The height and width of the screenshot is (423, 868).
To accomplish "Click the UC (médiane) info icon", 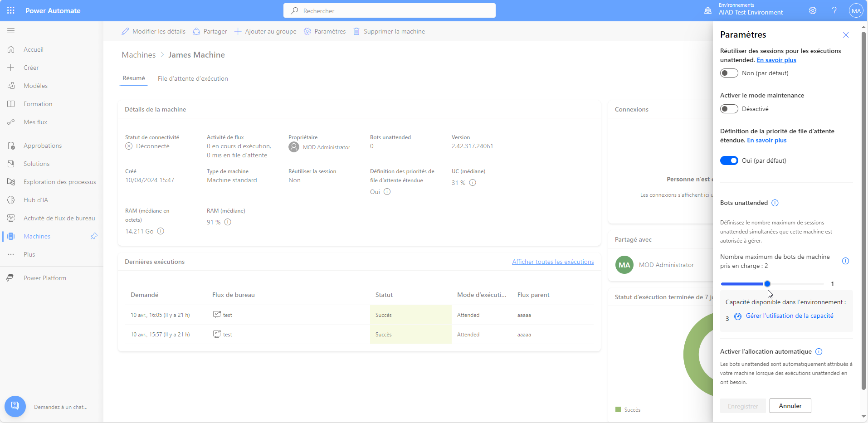I will tap(473, 183).
